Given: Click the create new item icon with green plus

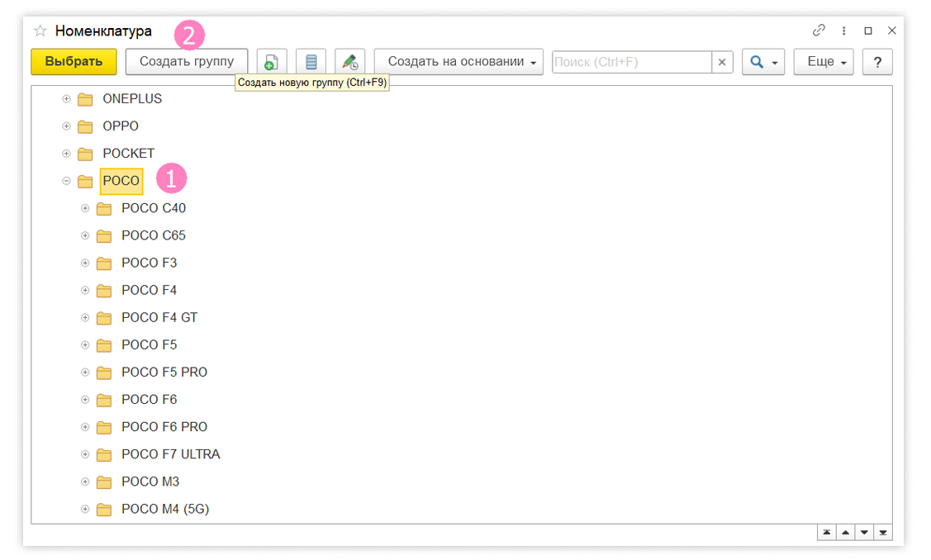Looking at the screenshot, I should point(271,62).
